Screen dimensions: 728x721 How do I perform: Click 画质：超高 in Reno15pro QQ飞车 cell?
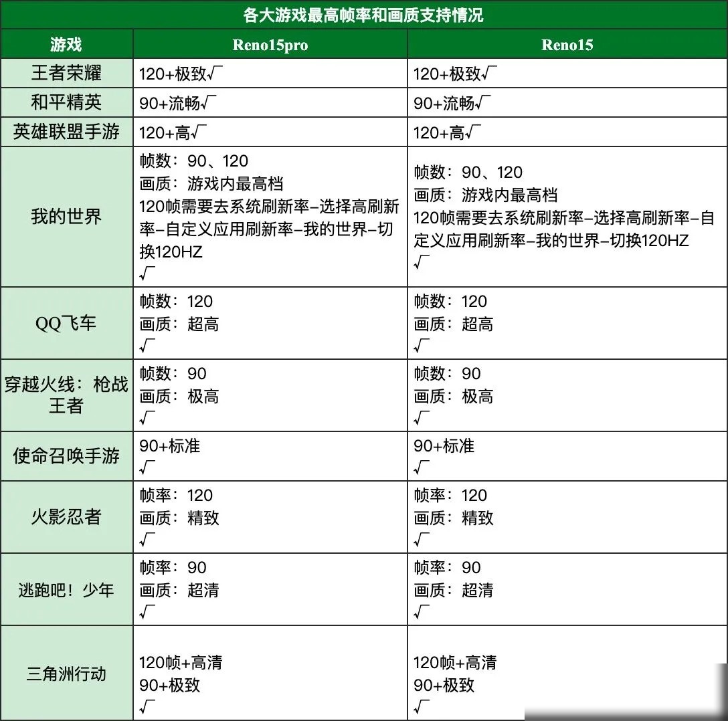(179, 324)
